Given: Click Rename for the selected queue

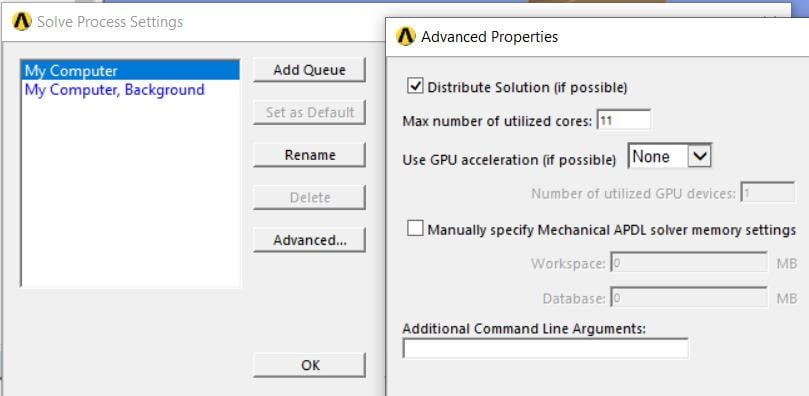Looking at the screenshot, I should pyautogui.click(x=310, y=155).
